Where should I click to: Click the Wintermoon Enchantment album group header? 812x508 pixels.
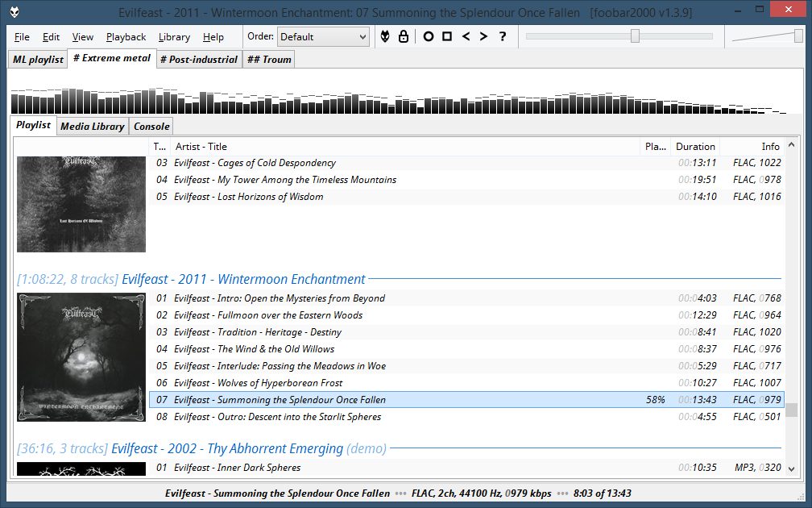coord(243,279)
